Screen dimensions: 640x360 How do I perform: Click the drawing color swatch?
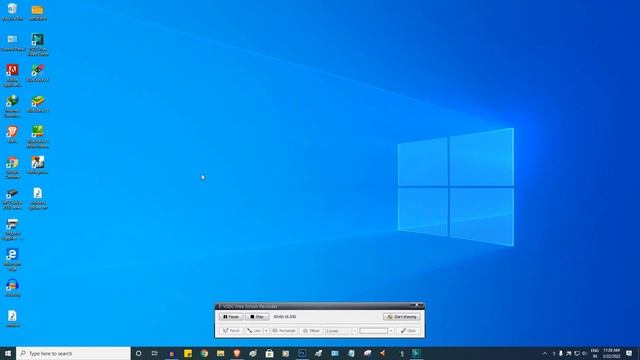[373, 331]
